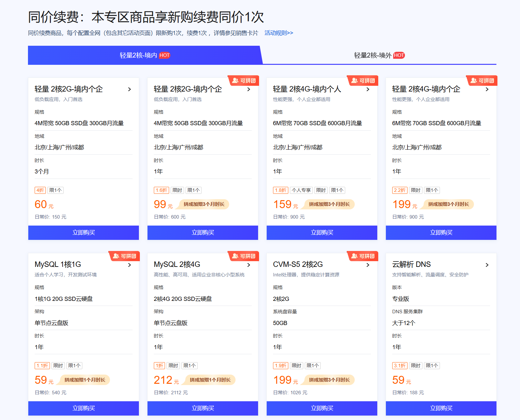Click the 1.9折 discount tag
520x420 pixels.
point(281,366)
